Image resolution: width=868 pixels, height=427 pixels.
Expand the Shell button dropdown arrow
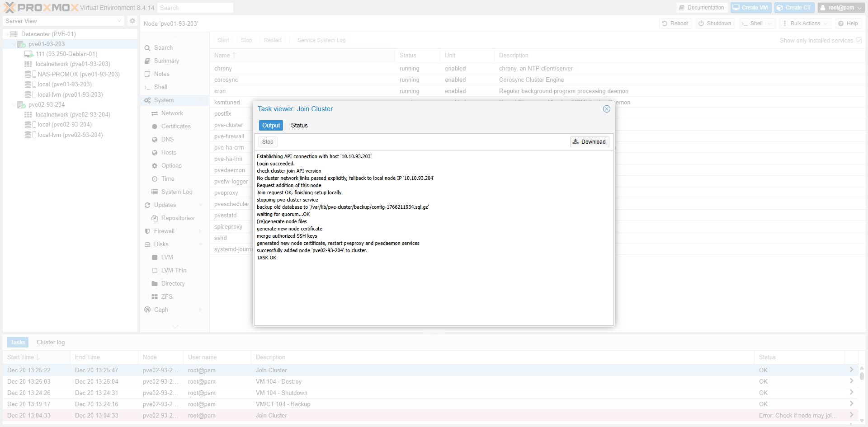pyautogui.click(x=770, y=23)
